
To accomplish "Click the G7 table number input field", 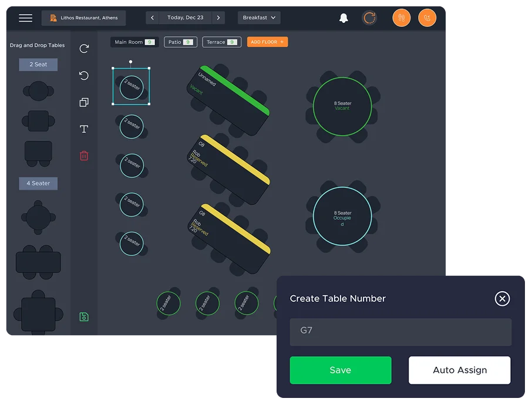I will coord(400,332).
